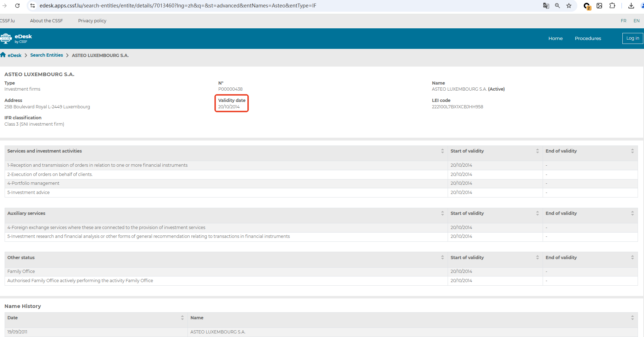Sort Auxiliary services by Start of validity
Screen dimensions: 644x337
[537, 213]
